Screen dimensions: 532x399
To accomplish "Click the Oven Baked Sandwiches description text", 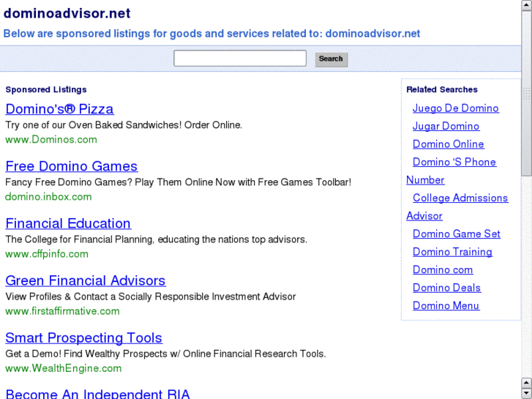I will (124, 125).
